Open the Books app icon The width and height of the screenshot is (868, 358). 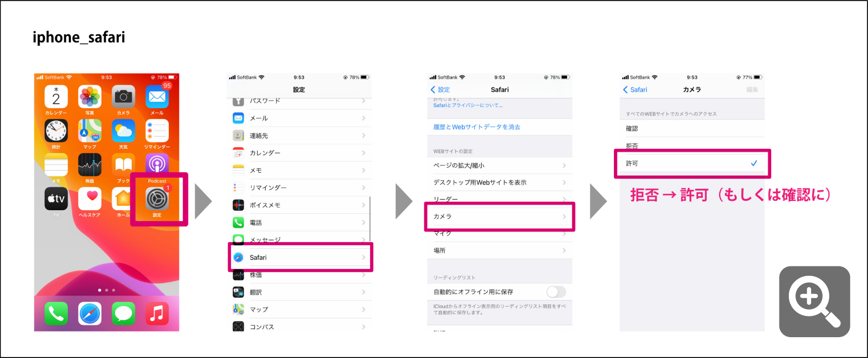point(123,165)
